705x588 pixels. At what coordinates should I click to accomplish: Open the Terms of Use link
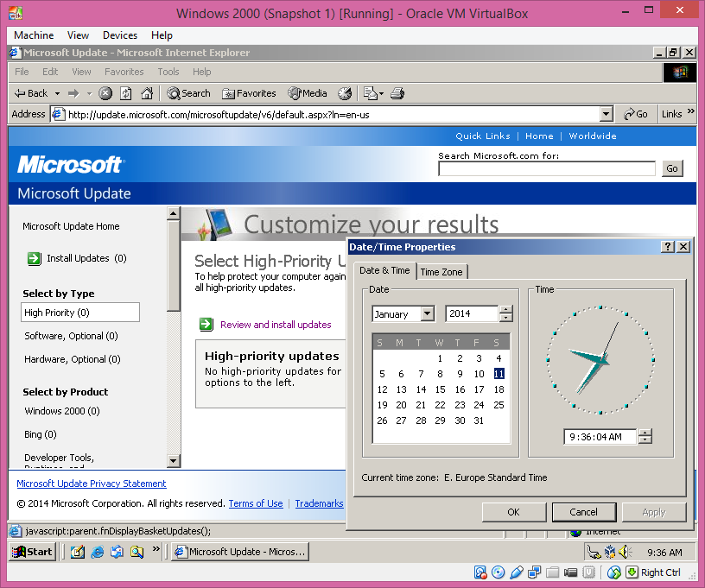click(256, 503)
